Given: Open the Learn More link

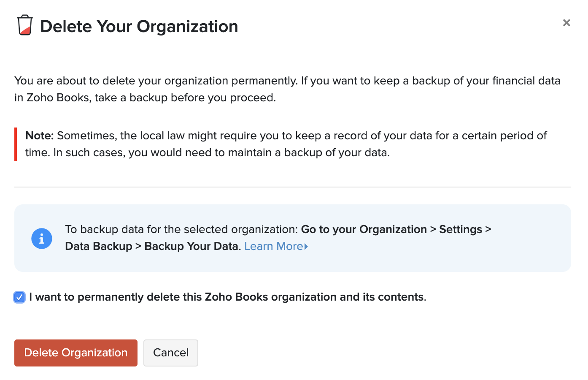Looking at the screenshot, I should (273, 246).
